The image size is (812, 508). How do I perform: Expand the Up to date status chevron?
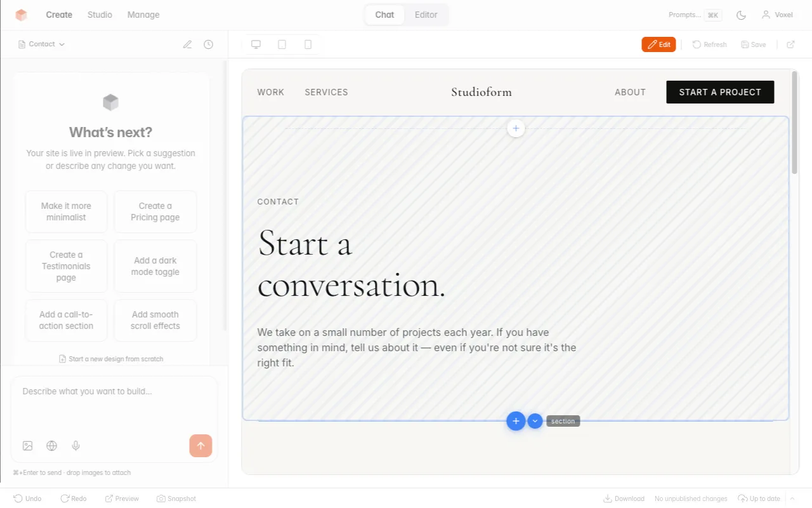[x=791, y=498]
